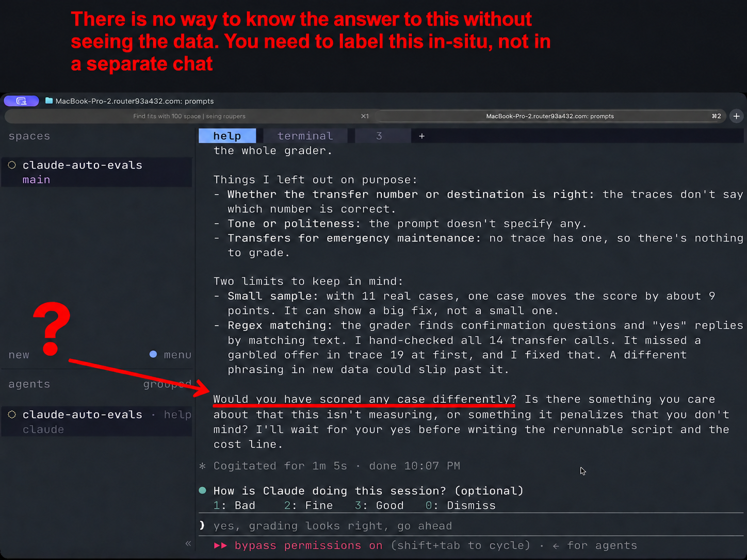Select the main branch label
The width and height of the screenshot is (747, 560).
[x=36, y=179]
